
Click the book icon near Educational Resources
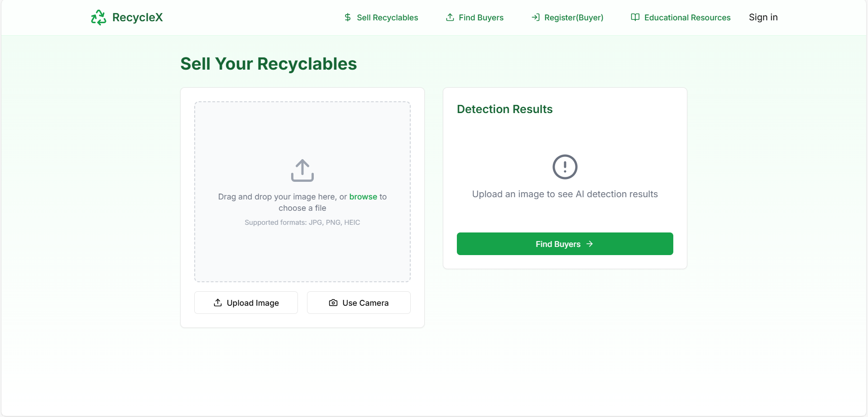(635, 17)
